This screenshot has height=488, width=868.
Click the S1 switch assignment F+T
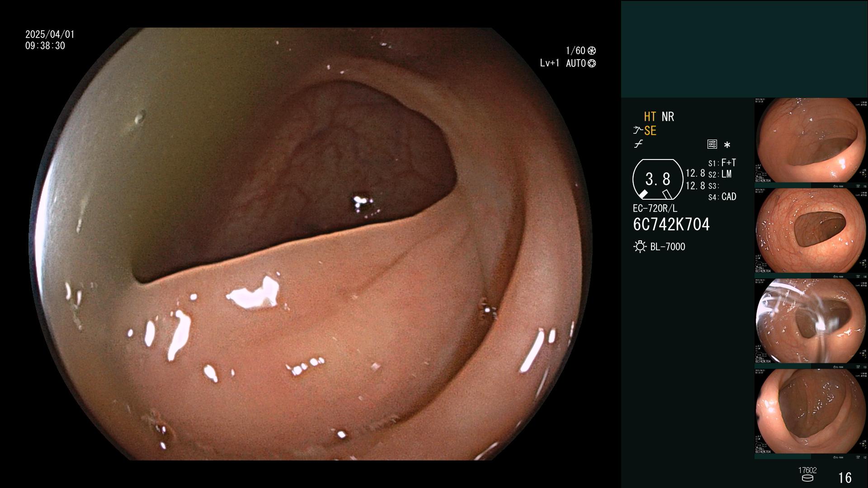722,163
